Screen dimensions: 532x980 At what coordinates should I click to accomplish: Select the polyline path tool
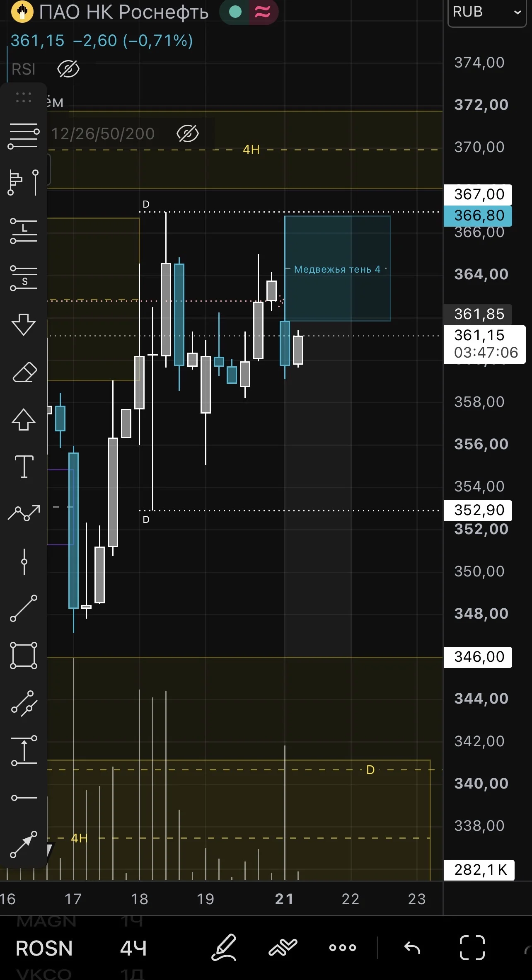(24, 513)
